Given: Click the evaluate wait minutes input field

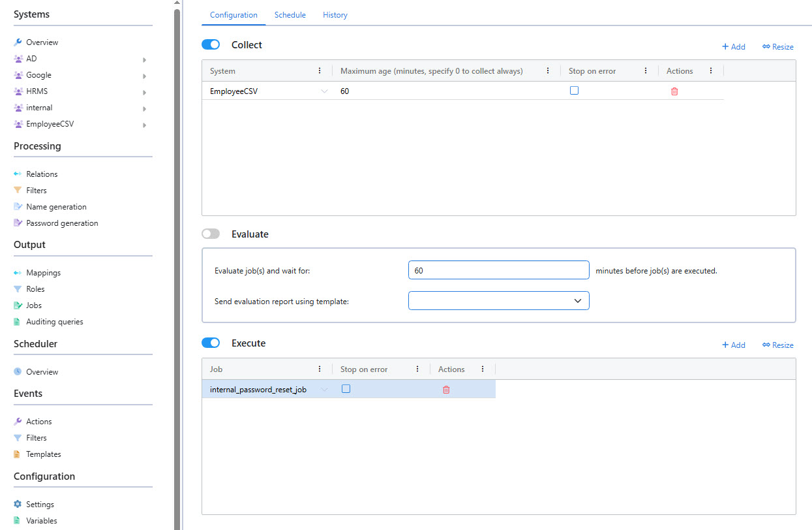Looking at the screenshot, I should click(498, 270).
